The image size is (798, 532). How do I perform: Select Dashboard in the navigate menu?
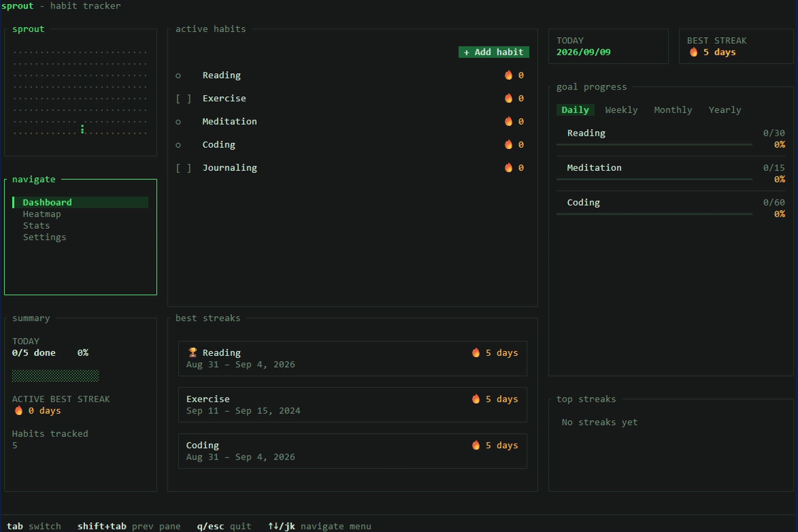tap(80, 202)
